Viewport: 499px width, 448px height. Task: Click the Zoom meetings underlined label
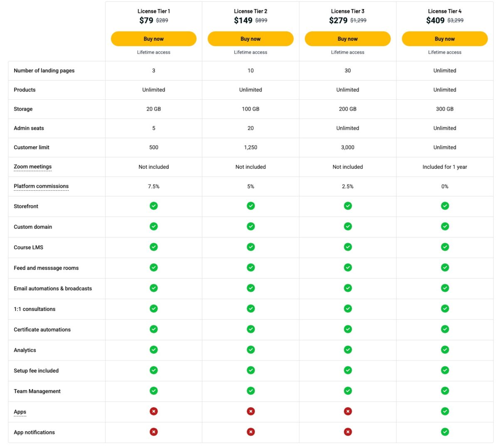(x=32, y=167)
